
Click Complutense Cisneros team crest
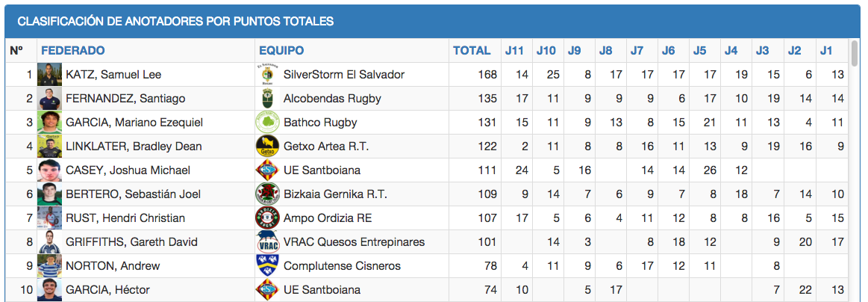[x=267, y=266]
